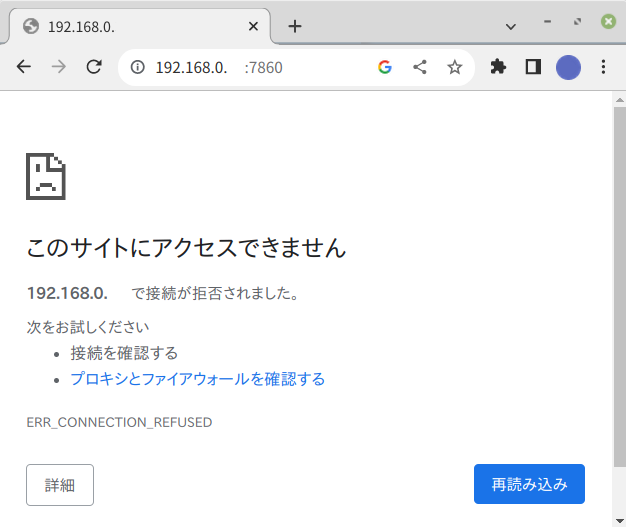Toggle the side panel icon
626x527 pixels.
tap(533, 67)
